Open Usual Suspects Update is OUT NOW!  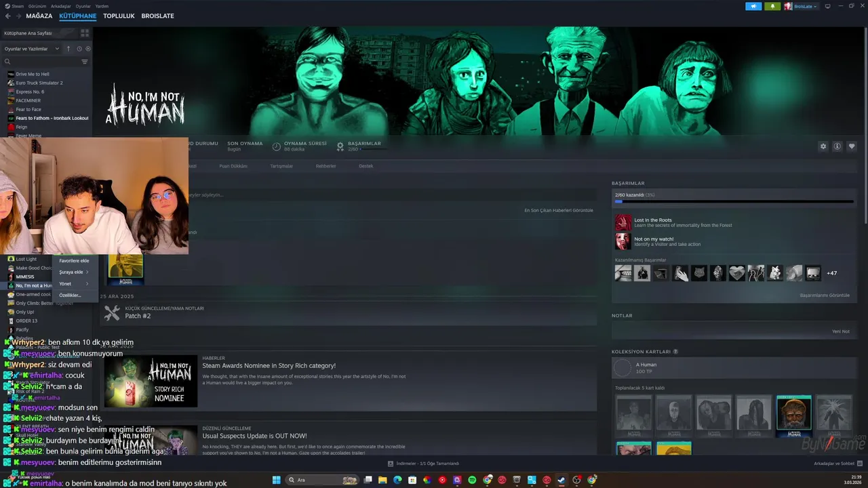[x=254, y=436]
